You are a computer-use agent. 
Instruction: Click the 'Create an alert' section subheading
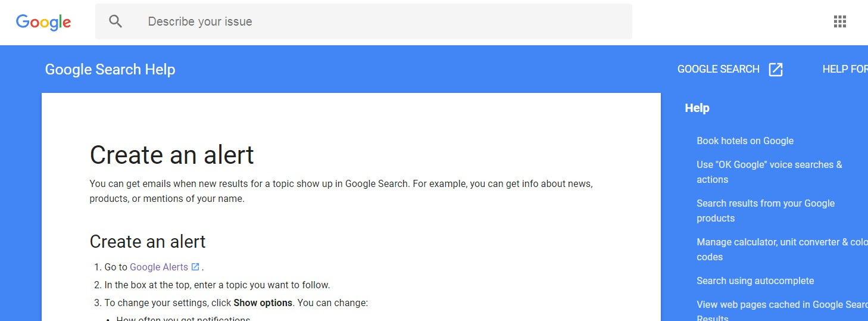tap(147, 241)
